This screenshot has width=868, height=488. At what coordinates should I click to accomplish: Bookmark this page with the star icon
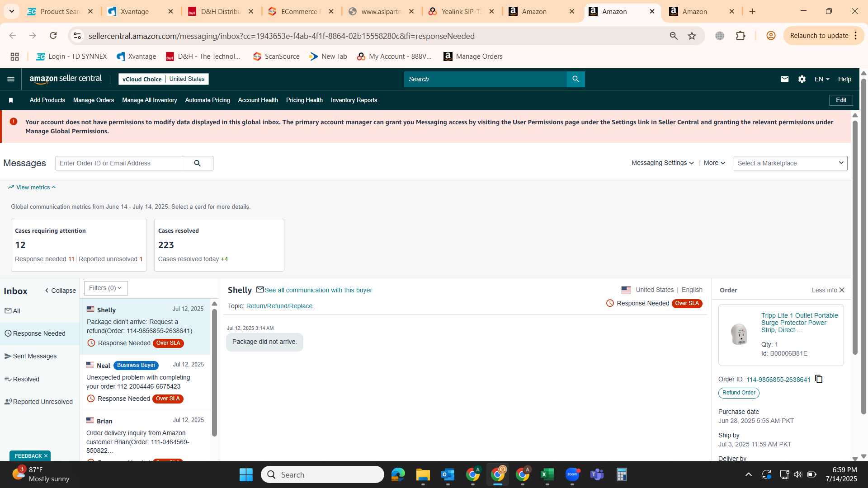point(692,36)
